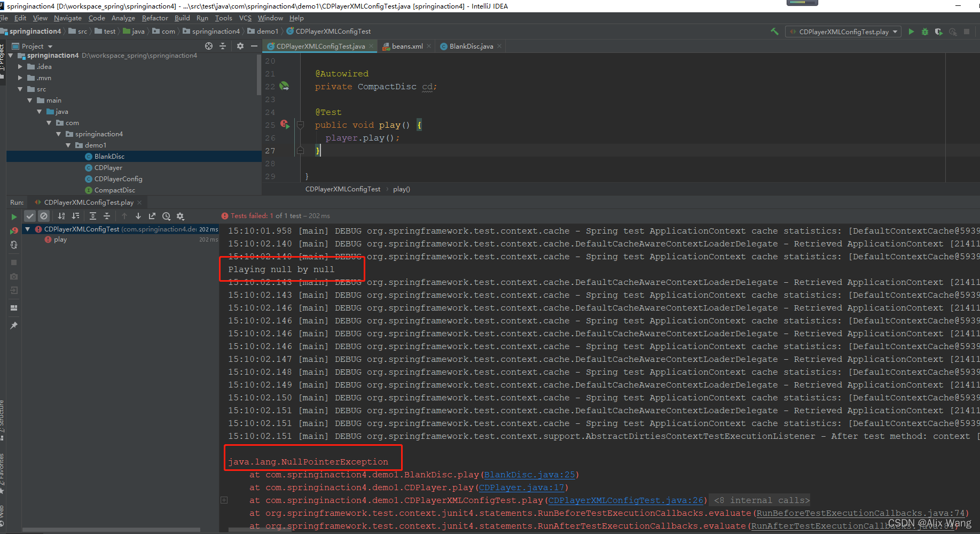Collapse all test results
Screen dimensions: 980x534
pyautogui.click(x=107, y=216)
